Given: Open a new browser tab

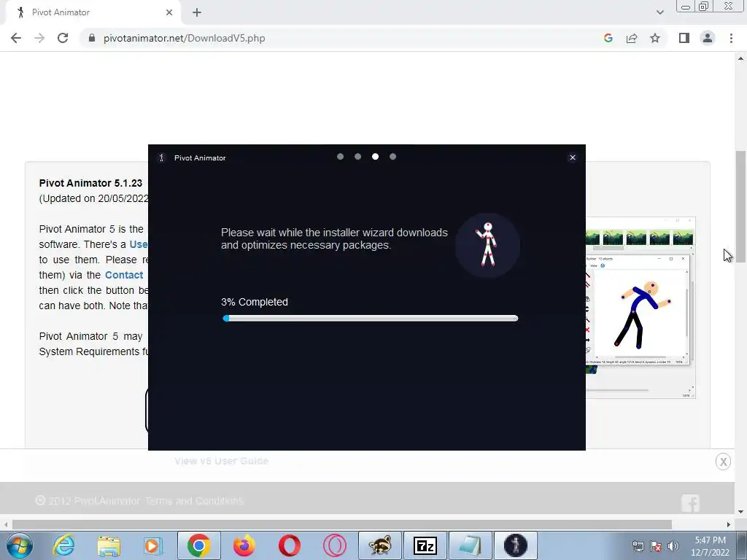Looking at the screenshot, I should point(197,12).
